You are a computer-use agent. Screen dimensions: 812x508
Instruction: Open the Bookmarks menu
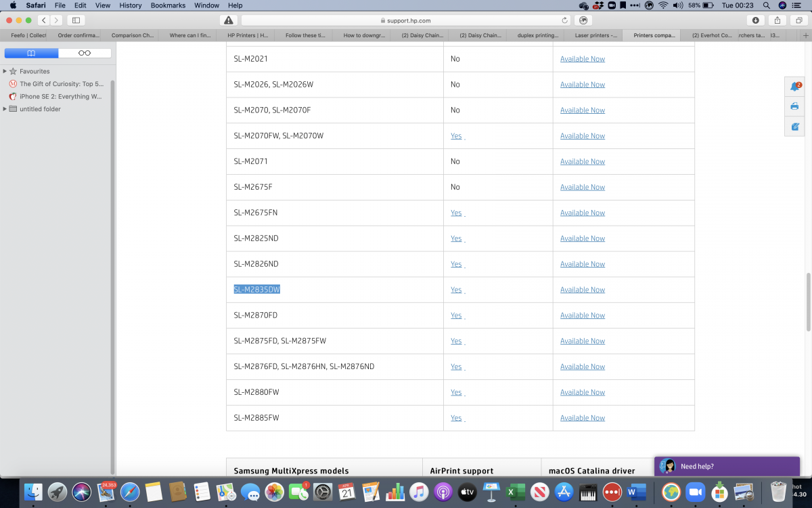(168, 5)
